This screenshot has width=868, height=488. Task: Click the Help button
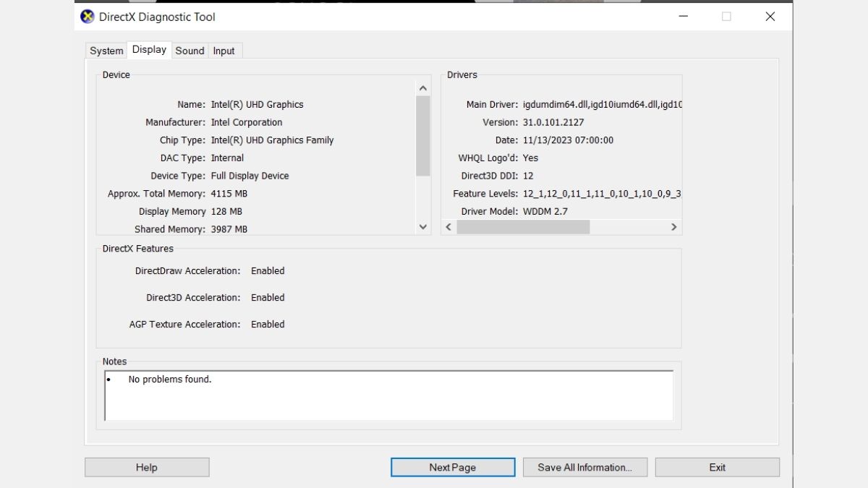coord(147,467)
